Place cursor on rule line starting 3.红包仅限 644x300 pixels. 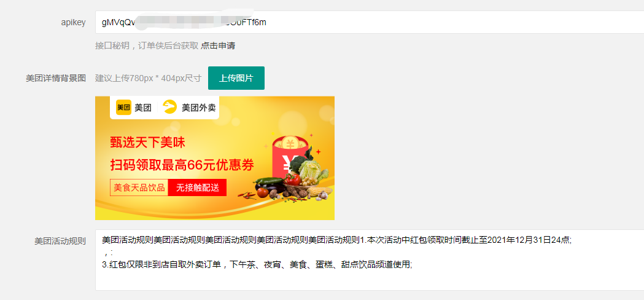257,265
